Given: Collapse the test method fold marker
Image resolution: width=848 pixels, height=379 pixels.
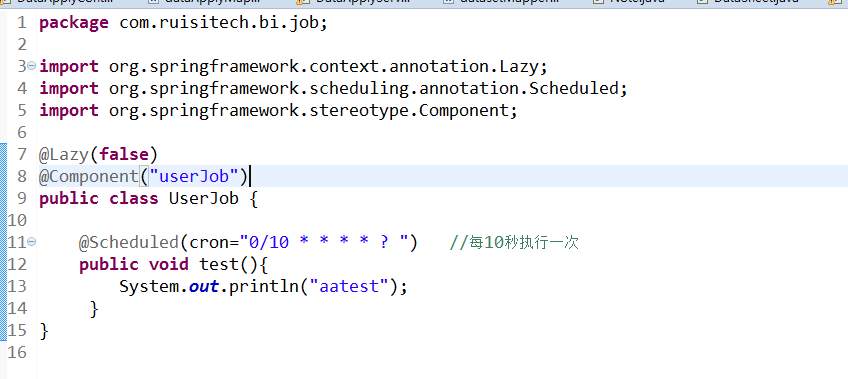Looking at the screenshot, I should tap(31, 242).
